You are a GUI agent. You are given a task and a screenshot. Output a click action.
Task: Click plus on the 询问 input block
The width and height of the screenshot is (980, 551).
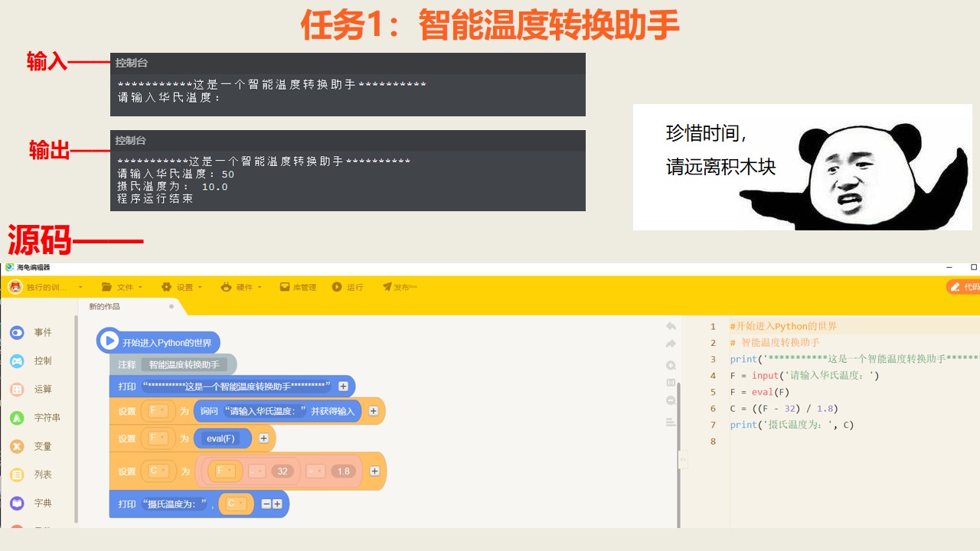coord(374,411)
